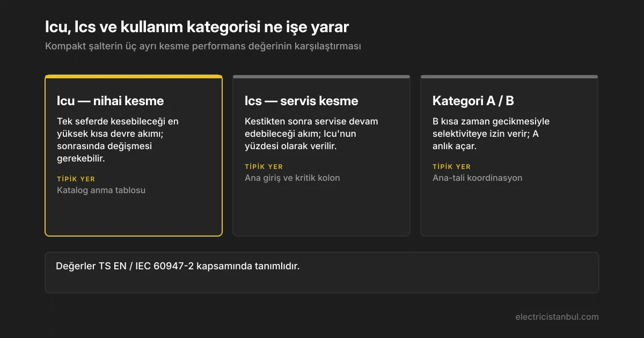Click 'Ana-tali koordinasyon' text
The width and height of the screenshot is (644, 338).
click(478, 178)
